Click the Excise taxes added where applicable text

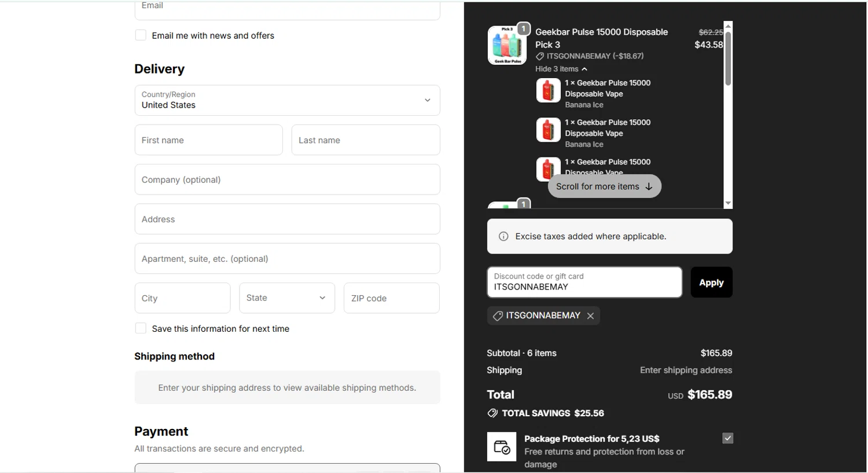pyautogui.click(x=591, y=236)
